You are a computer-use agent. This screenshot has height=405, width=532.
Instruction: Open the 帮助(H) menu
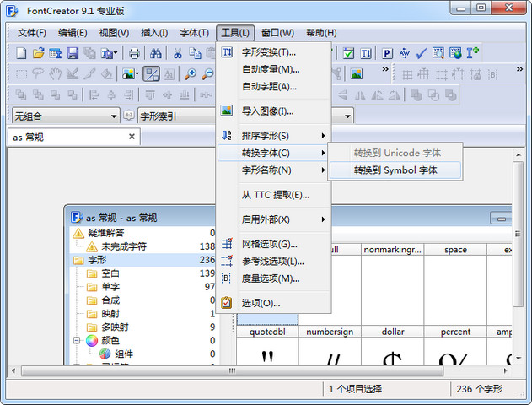click(321, 33)
